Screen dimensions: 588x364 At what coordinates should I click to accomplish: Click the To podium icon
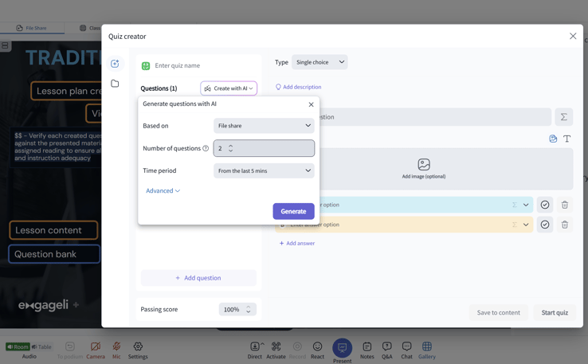[70, 350]
